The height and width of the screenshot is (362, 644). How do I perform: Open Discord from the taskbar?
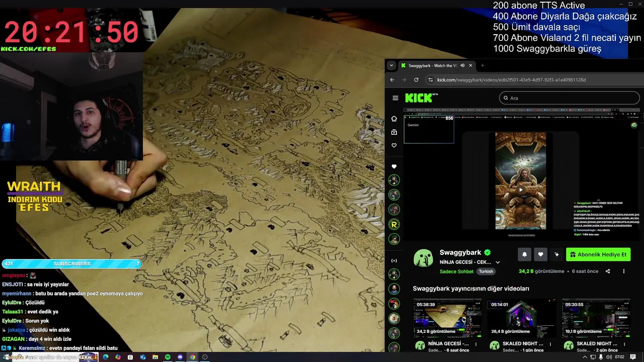[x=180, y=357]
